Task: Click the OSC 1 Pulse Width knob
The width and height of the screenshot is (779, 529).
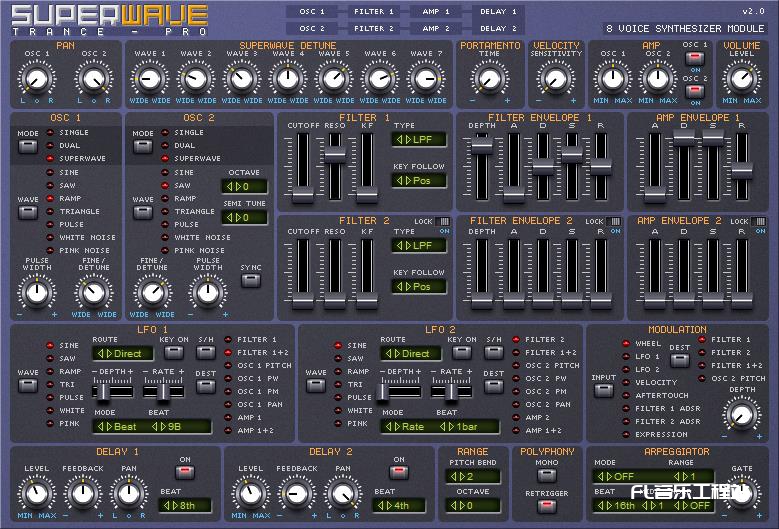Action: point(37,293)
